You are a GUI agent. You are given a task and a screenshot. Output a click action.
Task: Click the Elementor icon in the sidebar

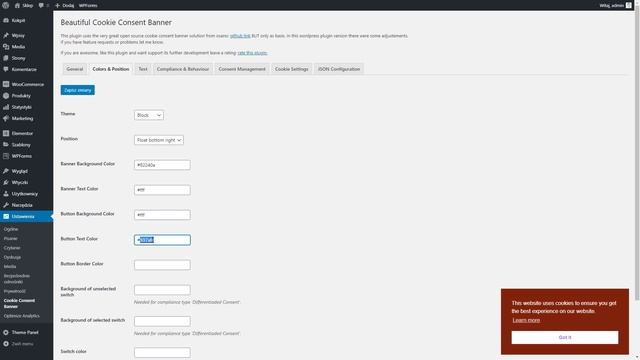(x=6, y=133)
